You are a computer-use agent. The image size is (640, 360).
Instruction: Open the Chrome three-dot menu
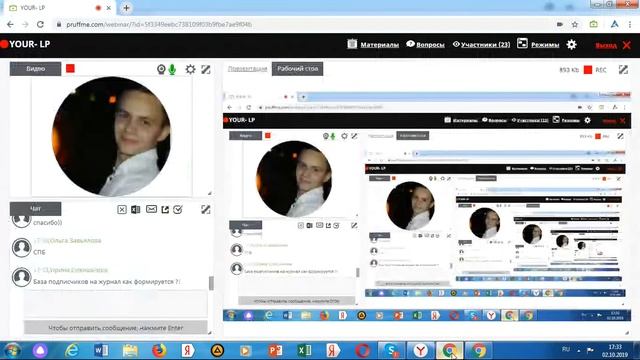(630, 24)
